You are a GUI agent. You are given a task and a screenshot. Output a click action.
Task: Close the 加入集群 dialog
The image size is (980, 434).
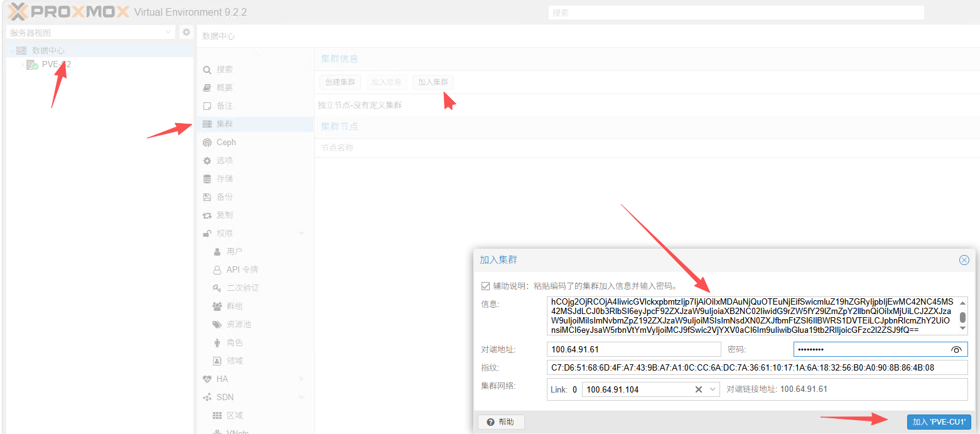click(964, 260)
